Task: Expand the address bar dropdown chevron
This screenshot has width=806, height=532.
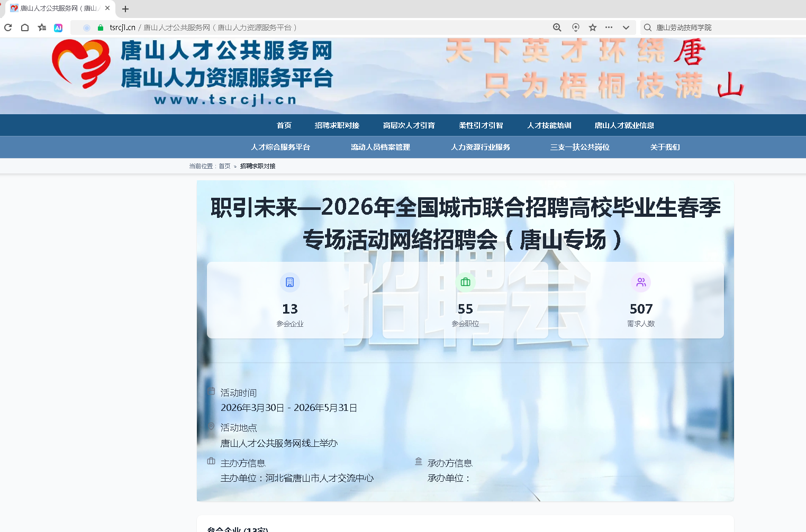Action: [626, 27]
